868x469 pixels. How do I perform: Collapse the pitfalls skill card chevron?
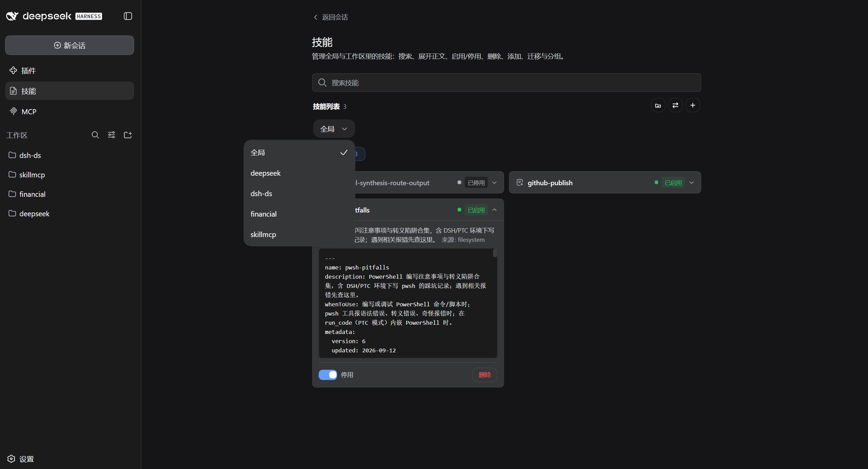(x=494, y=210)
